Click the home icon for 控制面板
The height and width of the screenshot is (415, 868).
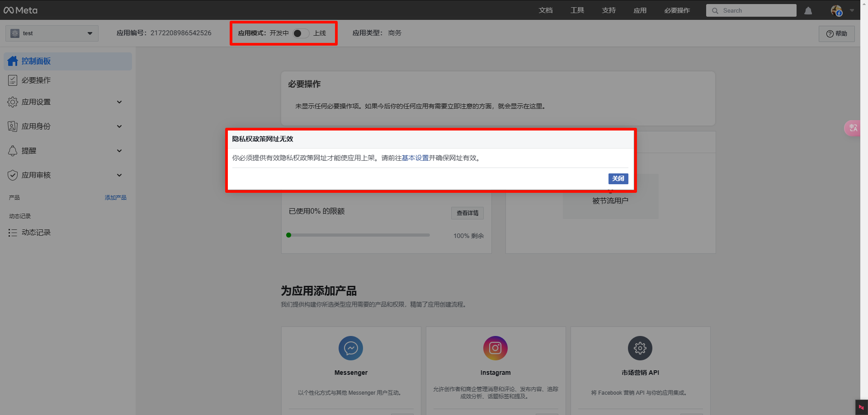(13, 61)
